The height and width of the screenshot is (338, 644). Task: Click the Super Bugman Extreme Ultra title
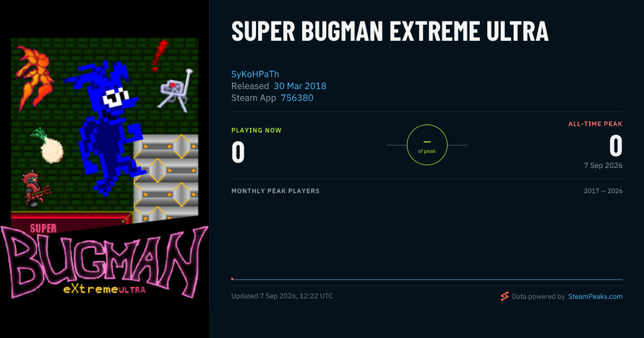click(390, 32)
